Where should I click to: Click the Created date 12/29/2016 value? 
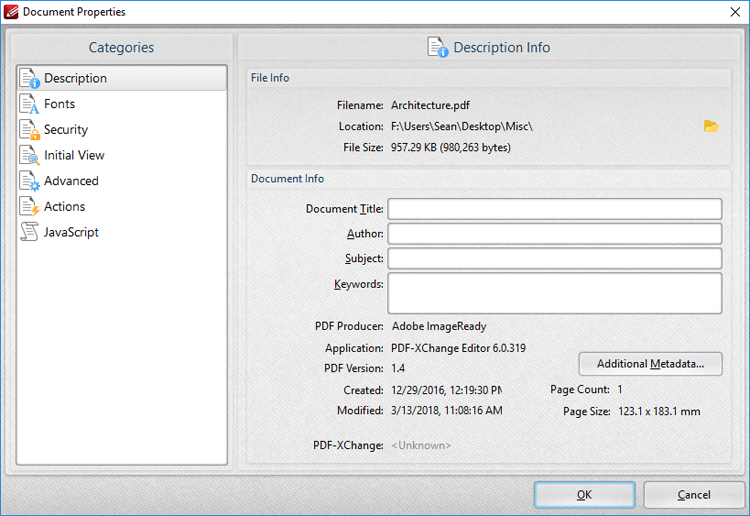click(447, 390)
